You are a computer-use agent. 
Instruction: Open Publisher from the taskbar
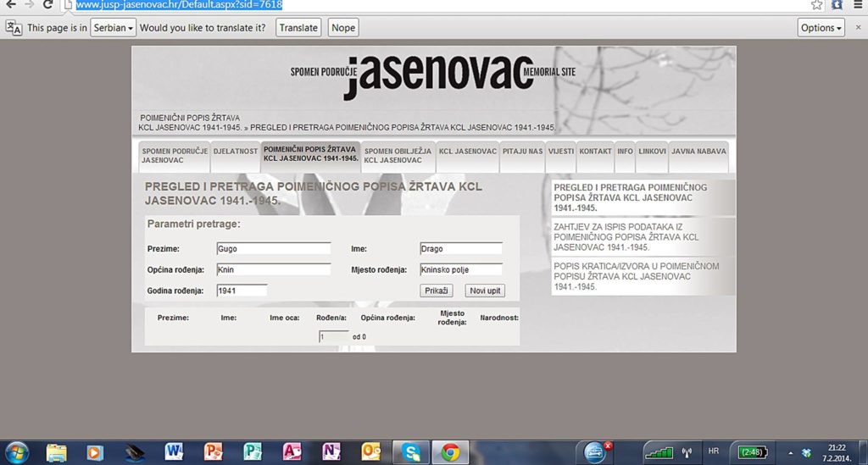pos(253,451)
